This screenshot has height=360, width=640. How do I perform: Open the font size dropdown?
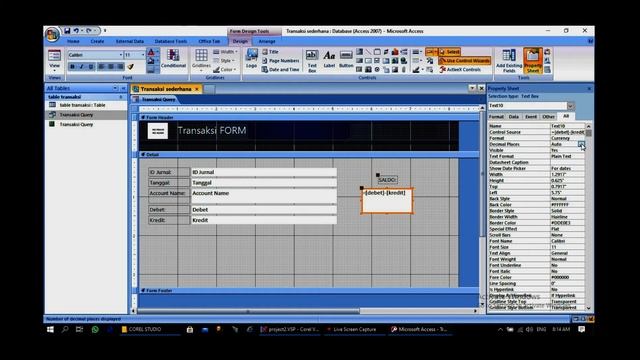[143, 55]
